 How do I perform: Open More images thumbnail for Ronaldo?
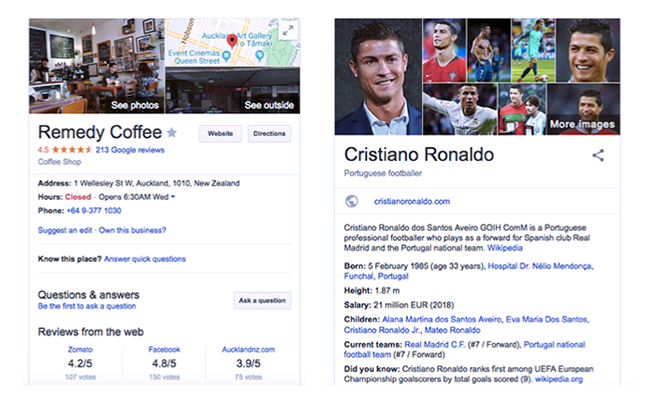583,109
